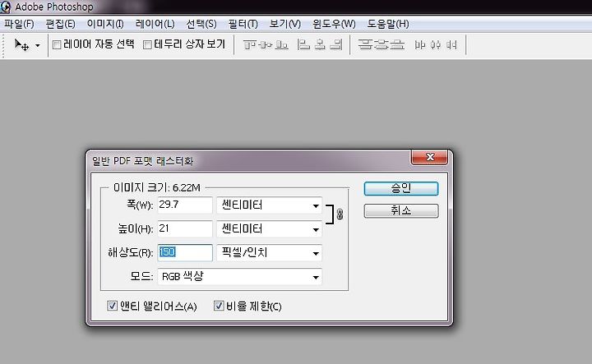Click the Distribute bottom edges icon

[x=397, y=44]
